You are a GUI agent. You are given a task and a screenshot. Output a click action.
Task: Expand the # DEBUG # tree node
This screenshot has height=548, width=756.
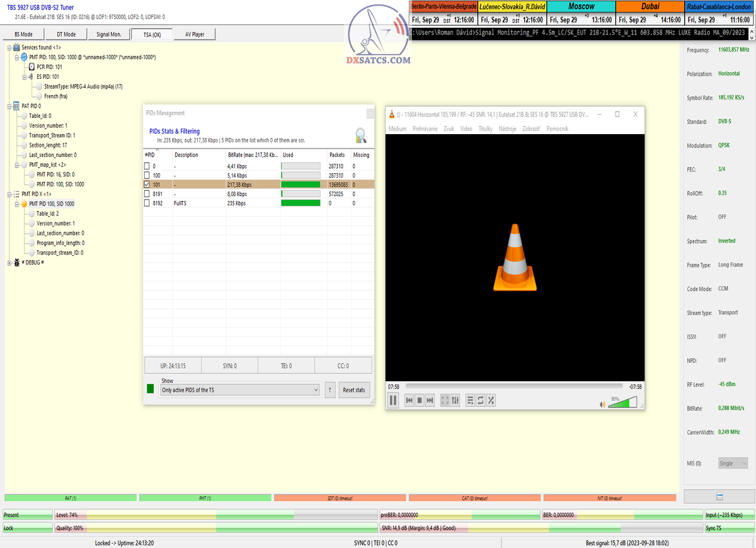pyautogui.click(x=9, y=263)
